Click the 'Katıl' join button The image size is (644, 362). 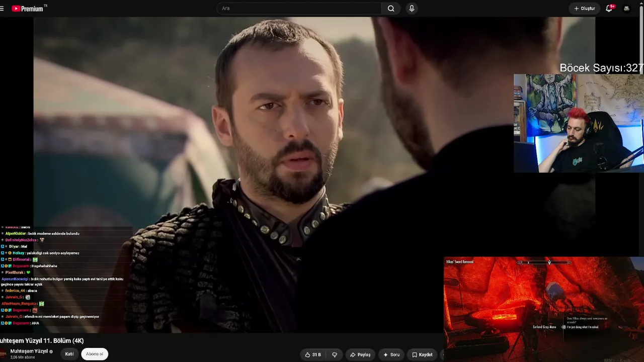[69, 354]
